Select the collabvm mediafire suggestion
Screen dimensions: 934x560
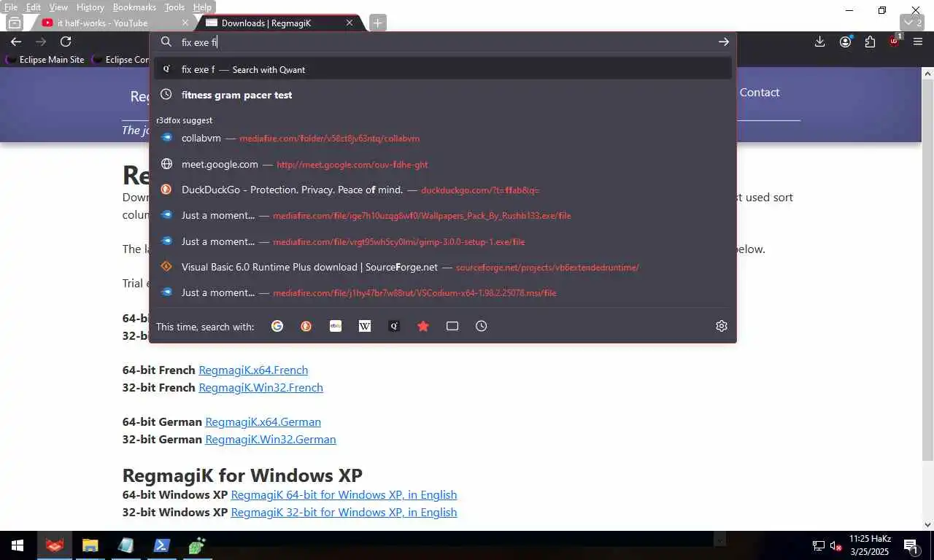(443, 138)
